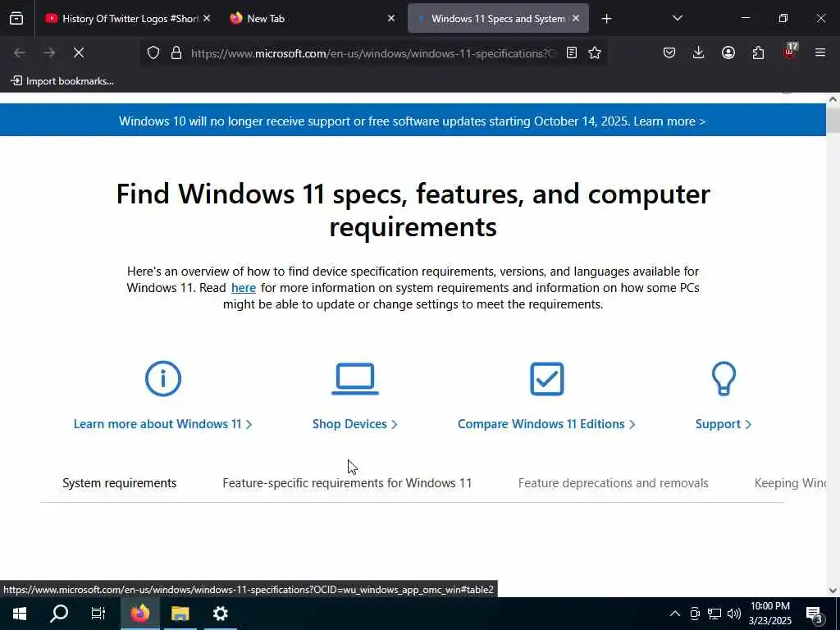Open Task View on taskbar

pyautogui.click(x=98, y=614)
